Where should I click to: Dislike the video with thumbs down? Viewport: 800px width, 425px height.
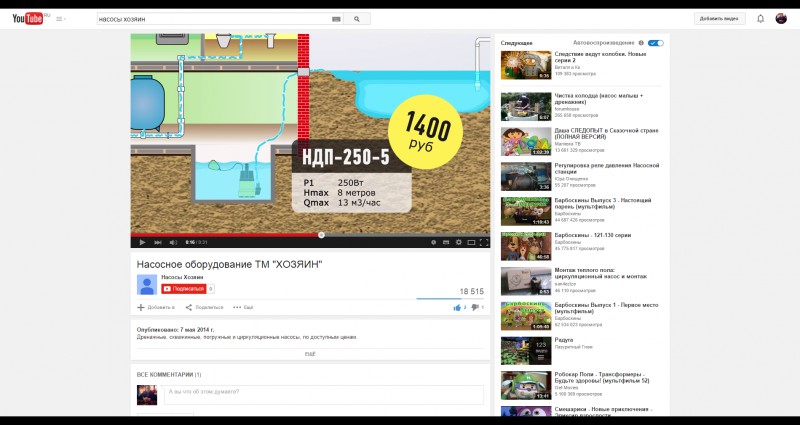(475, 307)
